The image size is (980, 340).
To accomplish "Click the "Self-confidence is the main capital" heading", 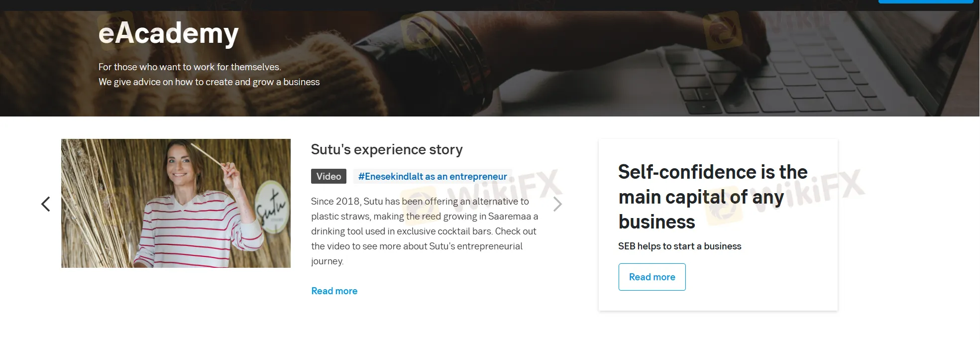I will point(712,197).
